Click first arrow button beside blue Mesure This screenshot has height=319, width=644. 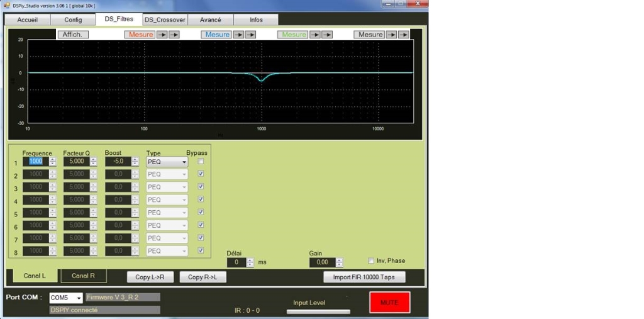(238, 35)
